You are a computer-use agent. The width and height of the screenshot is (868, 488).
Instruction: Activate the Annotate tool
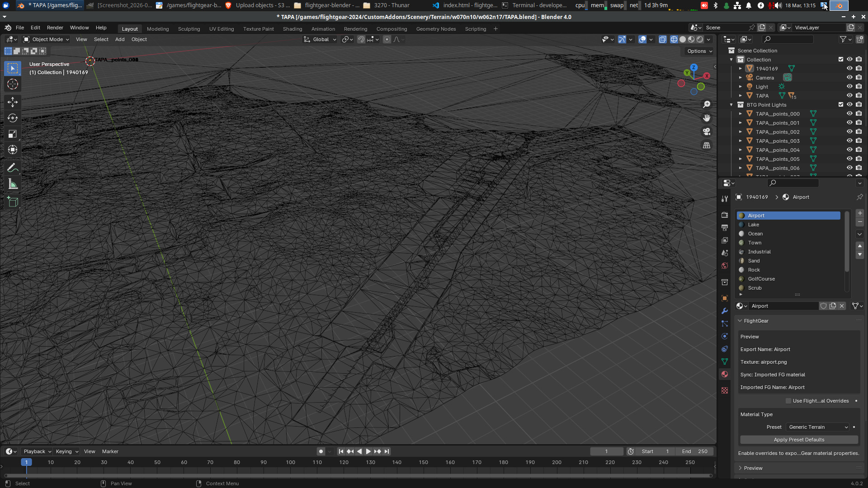click(x=12, y=168)
